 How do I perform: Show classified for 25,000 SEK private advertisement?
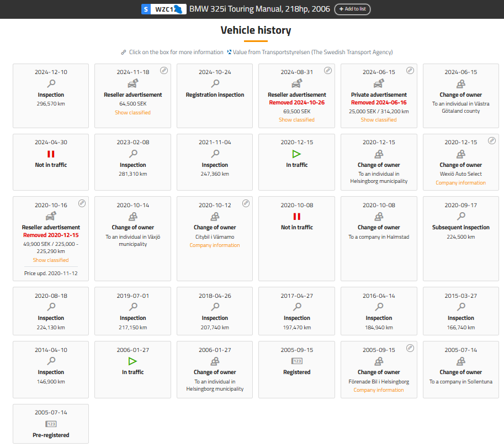pos(379,120)
